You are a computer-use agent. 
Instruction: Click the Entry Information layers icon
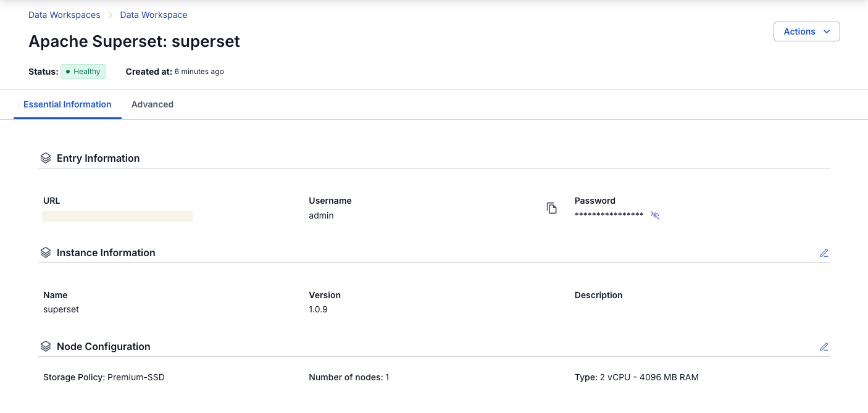coord(46,158)
